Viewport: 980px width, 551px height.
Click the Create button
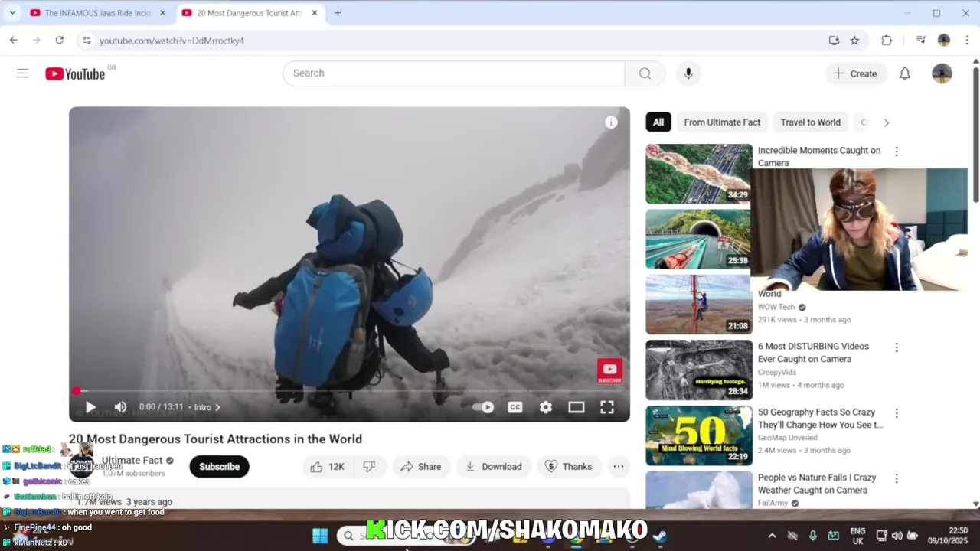pyautogui.click(x=854, y=73)
